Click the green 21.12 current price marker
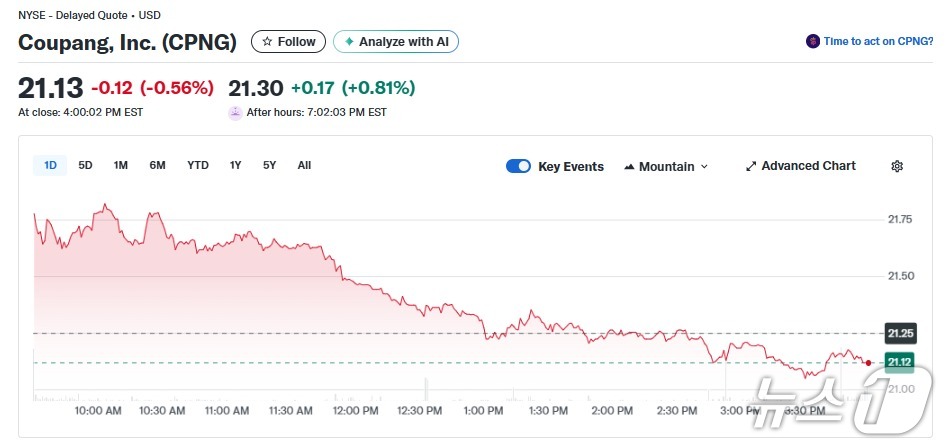 900,362
